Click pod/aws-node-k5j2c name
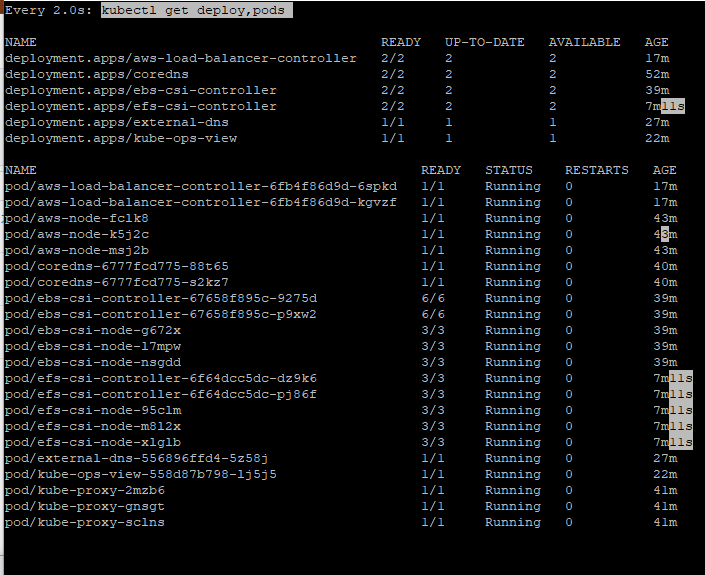705x575 pixels. (x=77, y=235)
